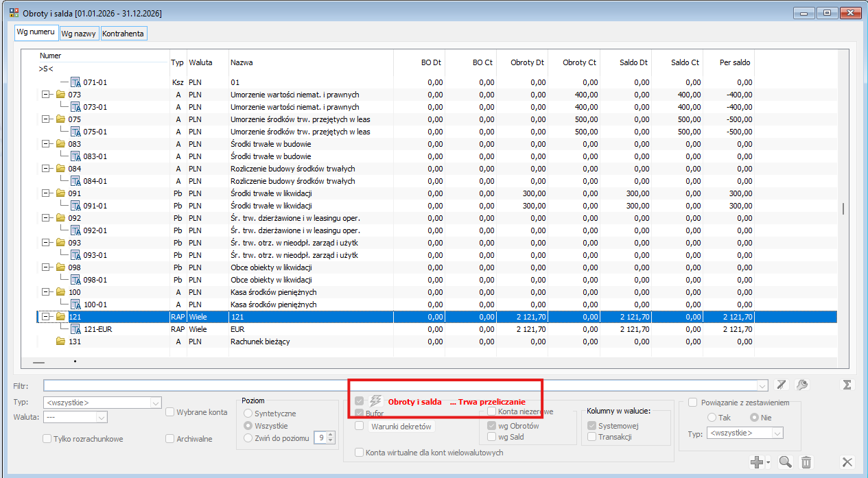
Task: Select the Tak radio button
Action: point(712,418)
